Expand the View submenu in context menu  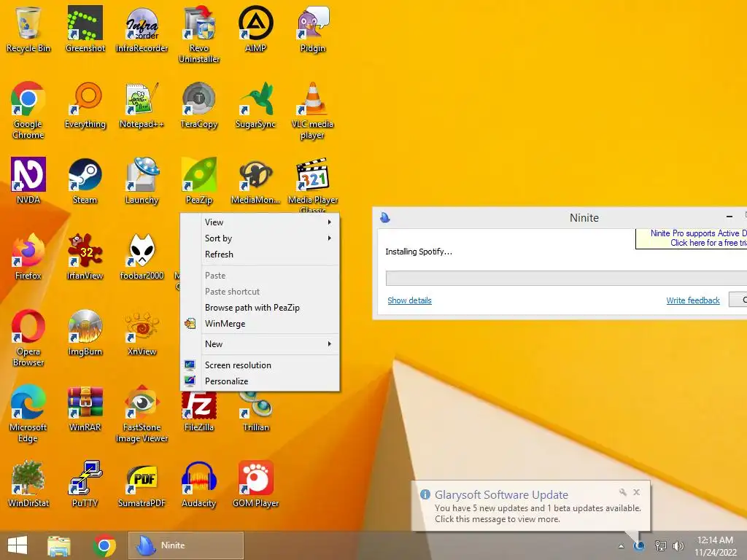[260, 222]
